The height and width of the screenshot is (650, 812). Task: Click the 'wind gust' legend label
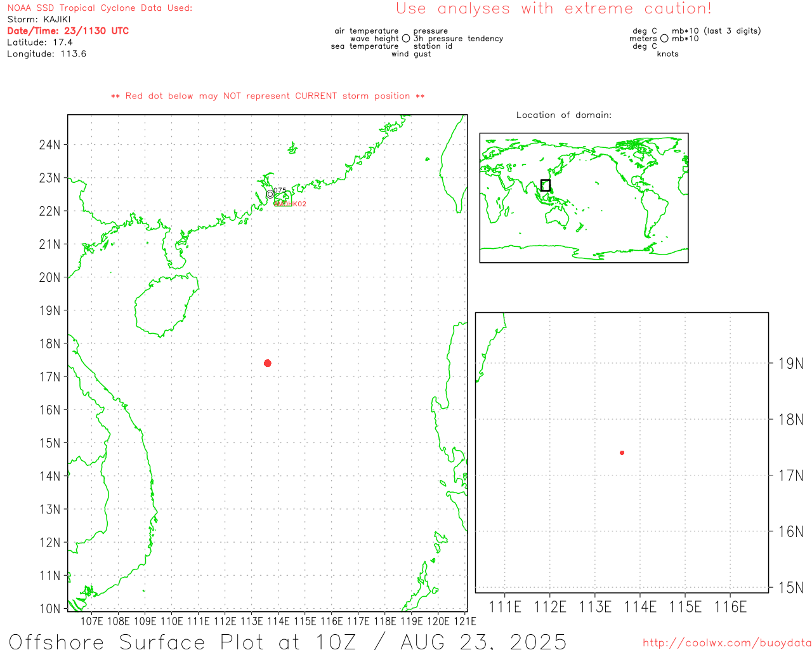pyautogui.click(x=411, y=54)
